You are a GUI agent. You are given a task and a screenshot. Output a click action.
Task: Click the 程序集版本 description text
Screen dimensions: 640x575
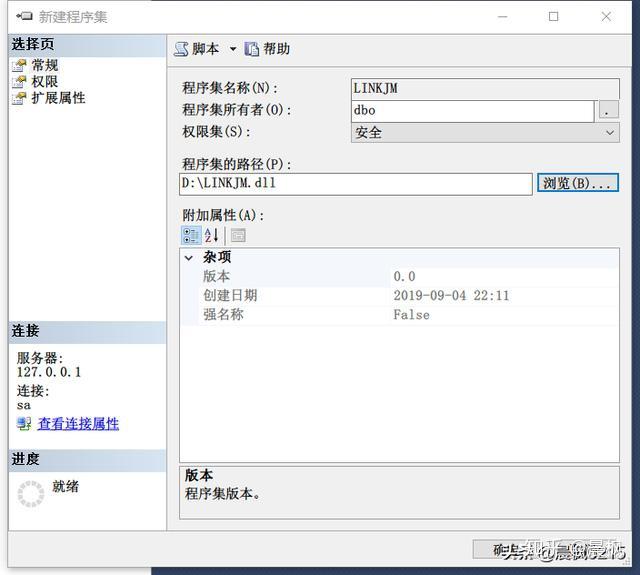tap(222, 494)
